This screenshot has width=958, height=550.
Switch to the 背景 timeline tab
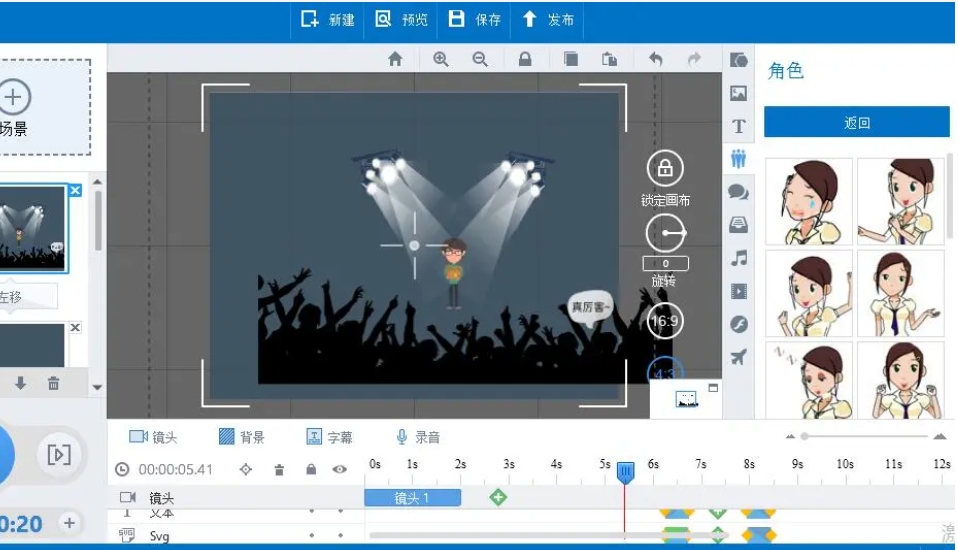(x=241, y=437)
